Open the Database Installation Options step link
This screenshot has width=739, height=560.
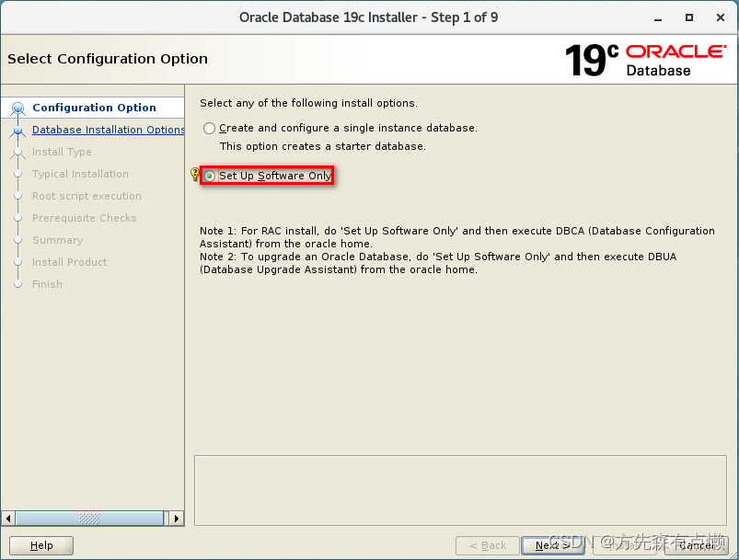108,130
